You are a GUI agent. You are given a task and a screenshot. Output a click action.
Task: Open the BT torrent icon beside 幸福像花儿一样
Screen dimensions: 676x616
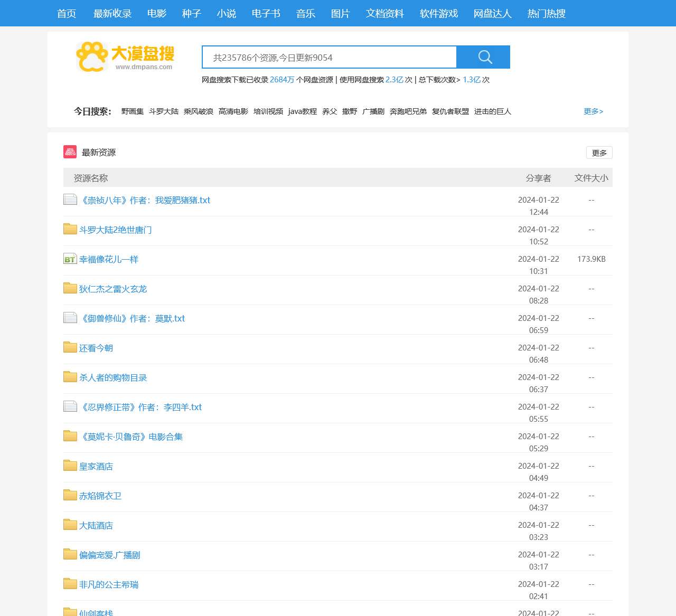[70, 259]
